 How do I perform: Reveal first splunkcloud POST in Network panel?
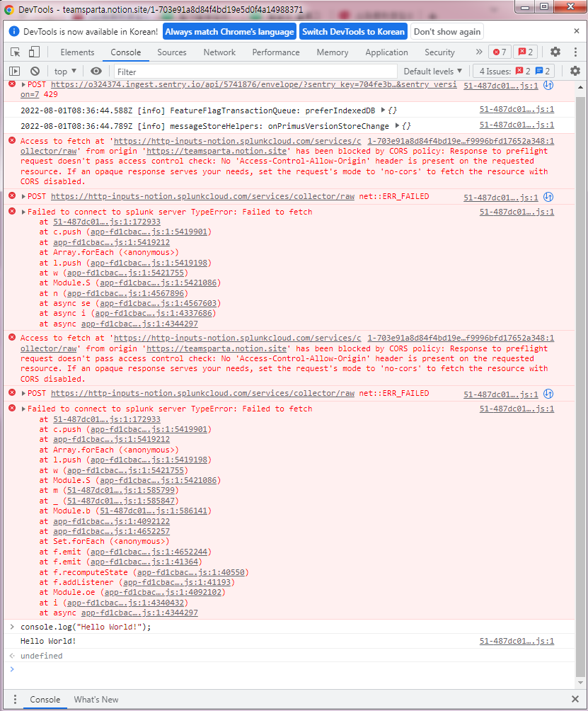click(x=548, y=197)
